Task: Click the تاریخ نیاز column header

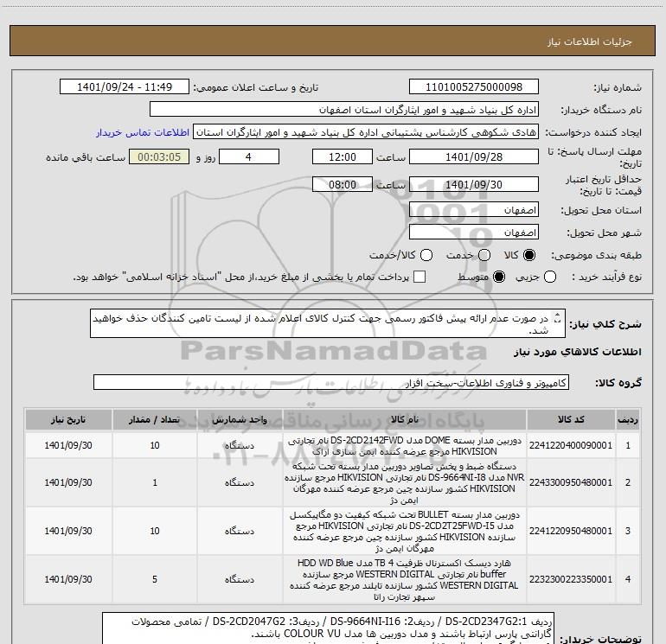Action: (68, 420)
